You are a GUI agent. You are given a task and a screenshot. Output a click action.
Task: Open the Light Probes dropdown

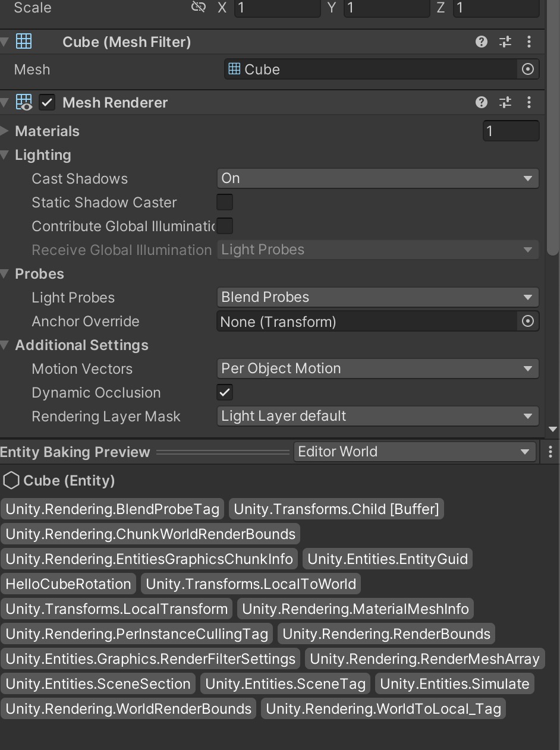tap(377, 297)
